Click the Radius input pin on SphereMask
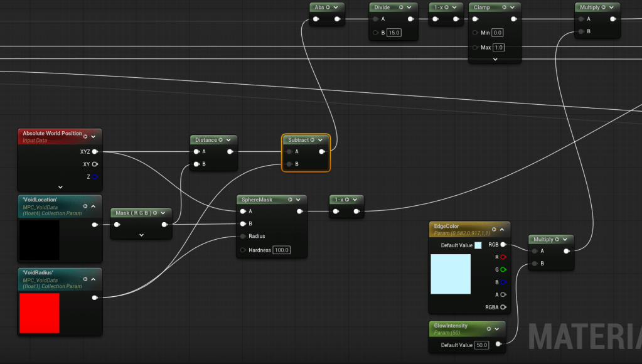The height and width of the screenshot is (364, 642). (x=243, y=237)
